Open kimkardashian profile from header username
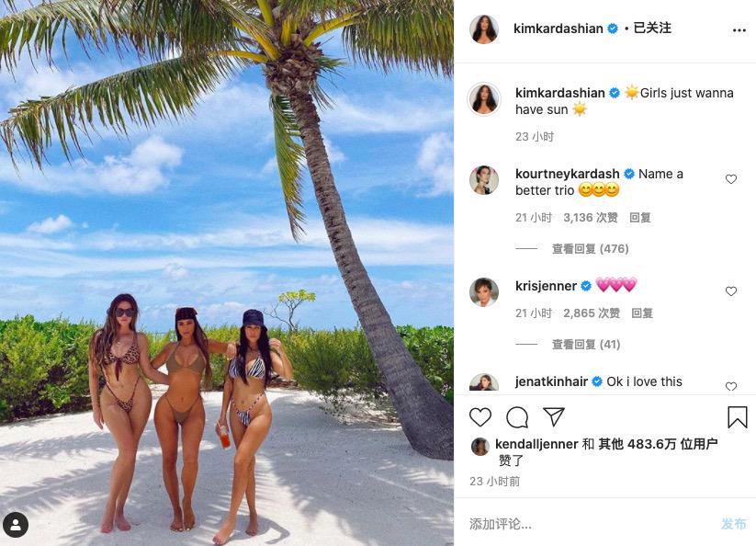 click(558, 28)
